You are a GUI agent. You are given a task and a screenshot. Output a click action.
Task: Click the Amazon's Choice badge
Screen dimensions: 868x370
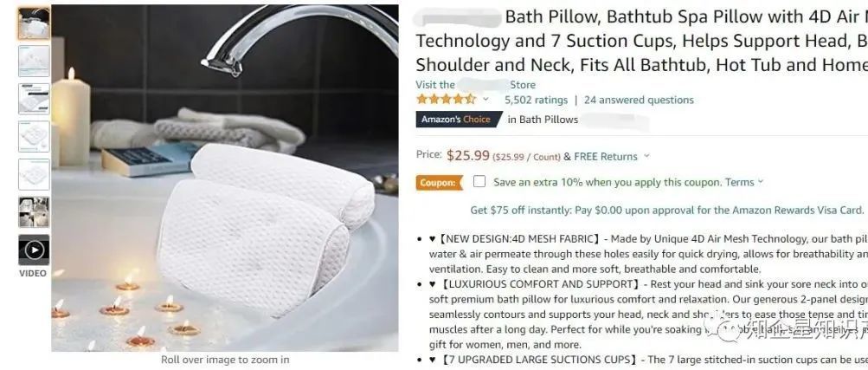(459, 119)
